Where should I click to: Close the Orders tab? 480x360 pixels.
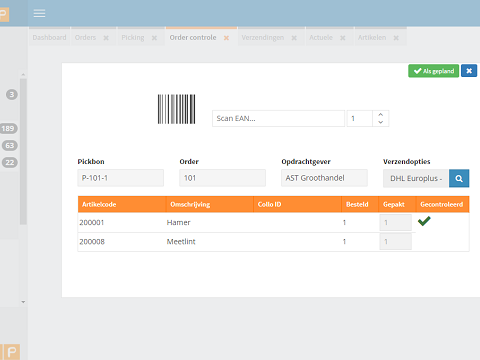[x=106, y=38]
